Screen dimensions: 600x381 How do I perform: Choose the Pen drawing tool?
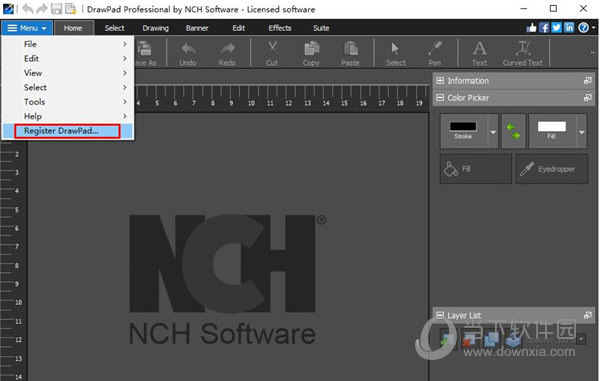(435, 53)
